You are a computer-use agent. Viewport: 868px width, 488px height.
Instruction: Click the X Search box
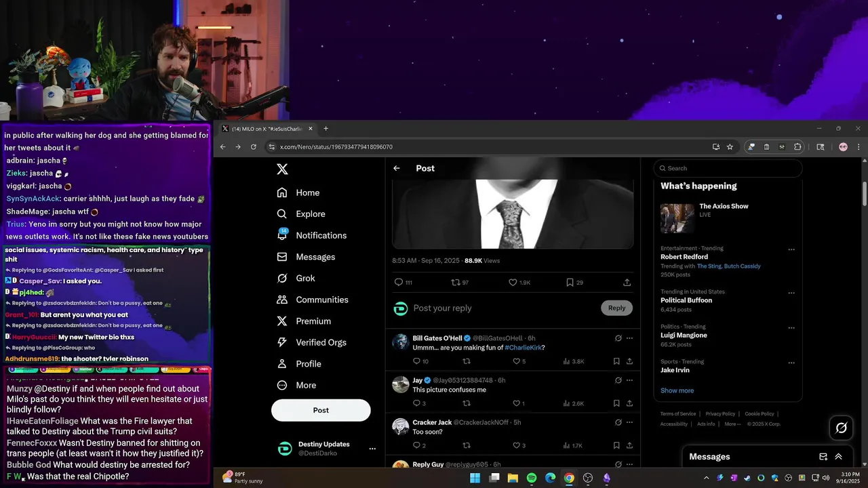(728, 168)
